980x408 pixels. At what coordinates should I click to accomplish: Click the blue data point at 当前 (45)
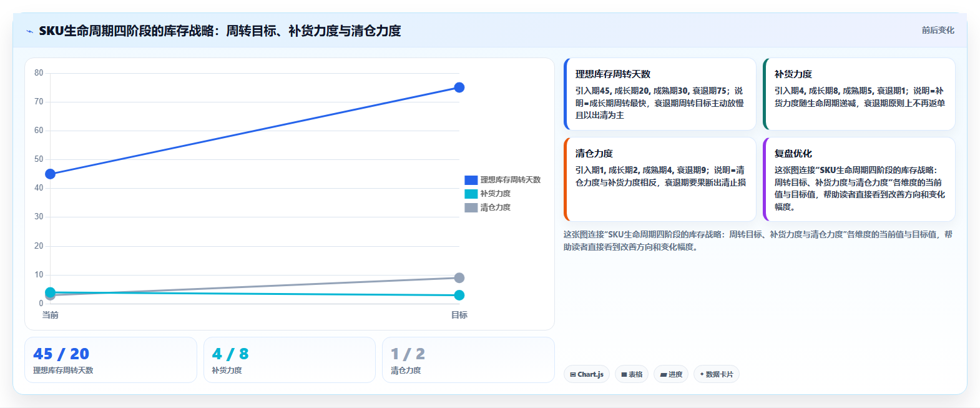click(x=51, y=174)
